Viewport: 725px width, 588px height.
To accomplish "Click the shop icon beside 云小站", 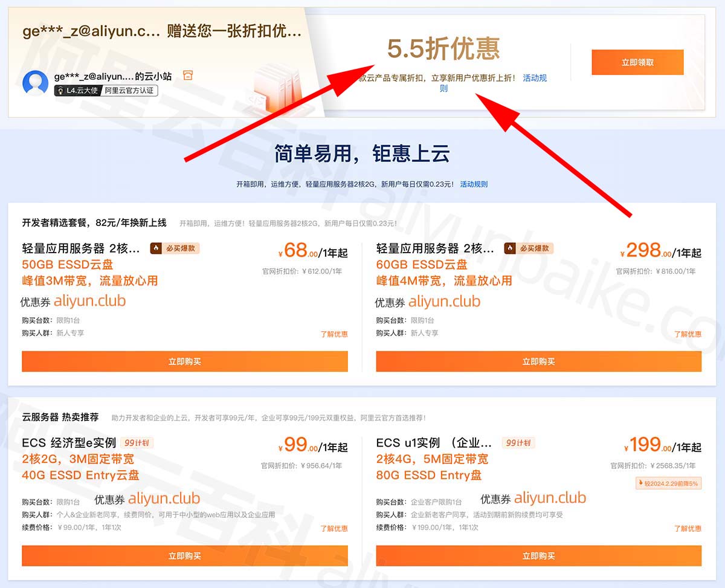I will pos(188,76).
